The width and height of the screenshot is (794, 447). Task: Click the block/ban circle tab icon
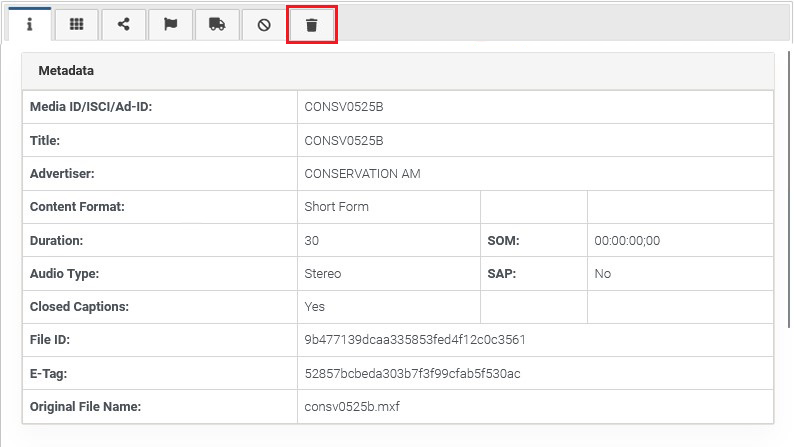click(x=264, y=24)
